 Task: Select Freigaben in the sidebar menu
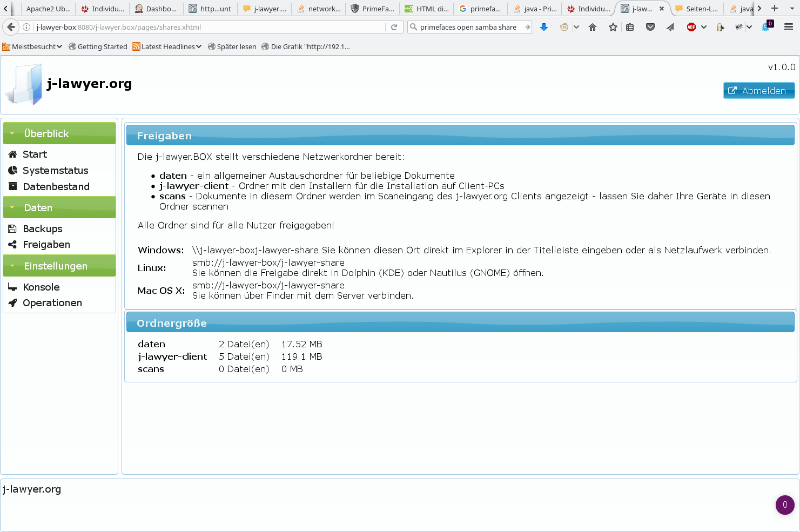click(39, 245)
